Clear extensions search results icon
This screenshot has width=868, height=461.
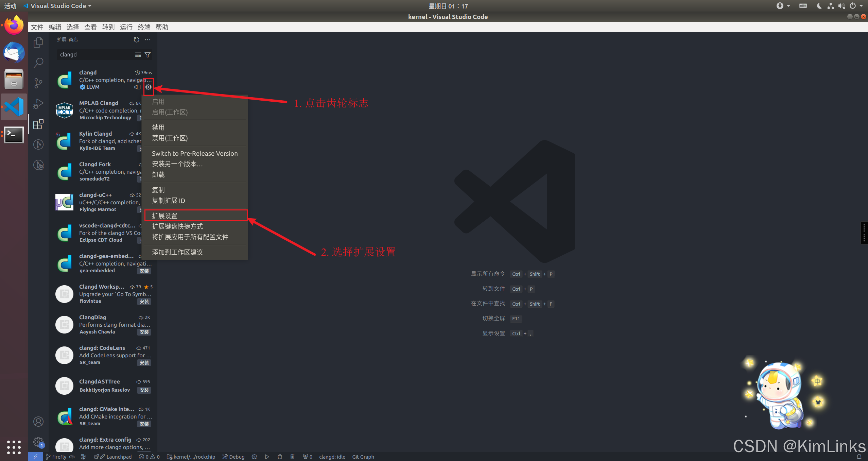coord(138,55)
